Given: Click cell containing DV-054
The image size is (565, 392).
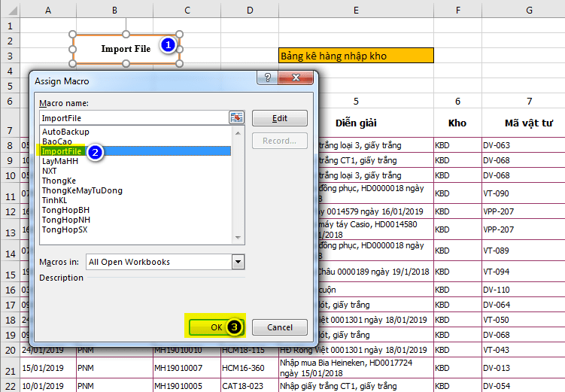Looking at the screenshot, I should coord(523,386).
